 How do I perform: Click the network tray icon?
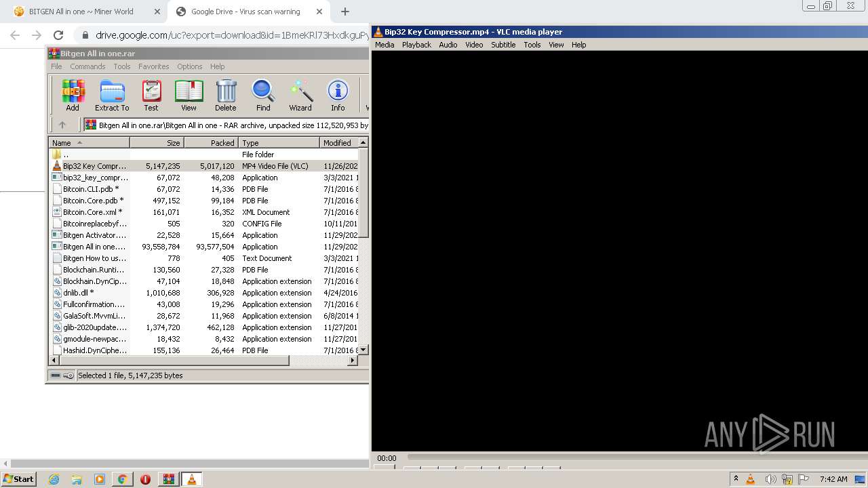[x=788, y=479]
